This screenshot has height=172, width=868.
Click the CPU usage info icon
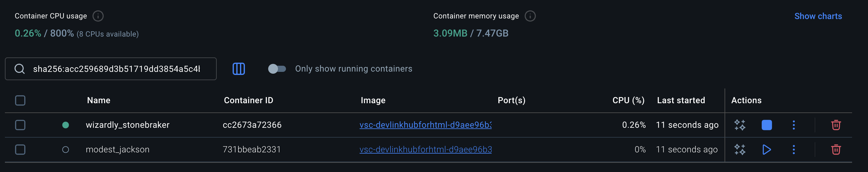click(x=98, y=16)
